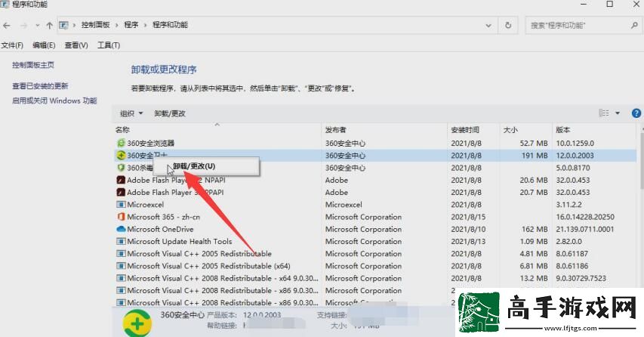Open the 控制面板主页 link

point(33,65)
